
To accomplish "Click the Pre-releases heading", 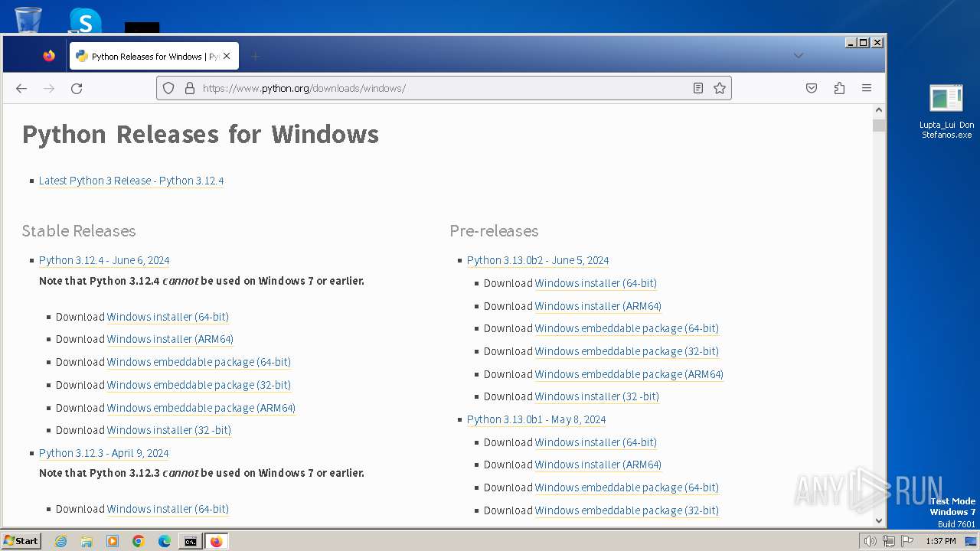I will point(494,231).
